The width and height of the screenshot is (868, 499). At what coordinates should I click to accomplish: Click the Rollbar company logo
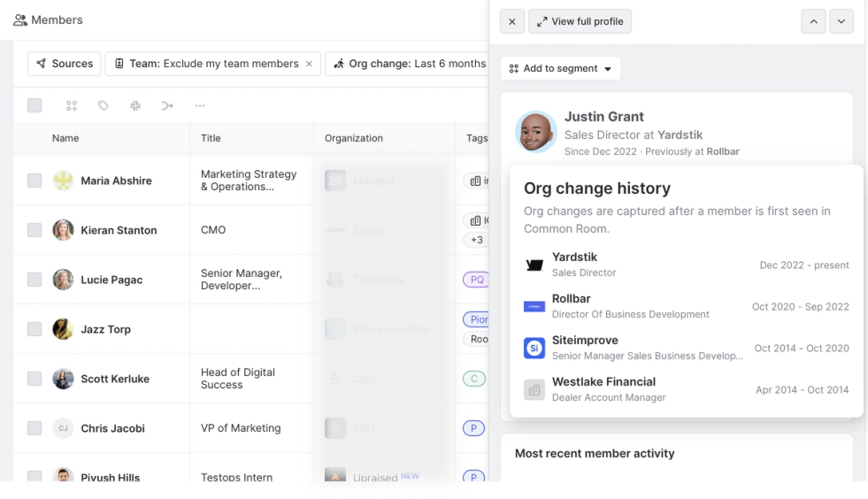(534, 306)
